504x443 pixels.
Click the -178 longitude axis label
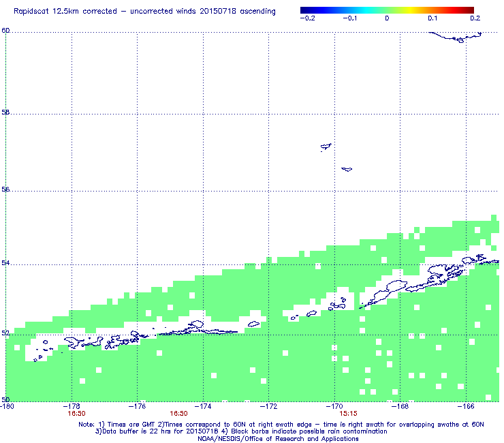(72, 406)
